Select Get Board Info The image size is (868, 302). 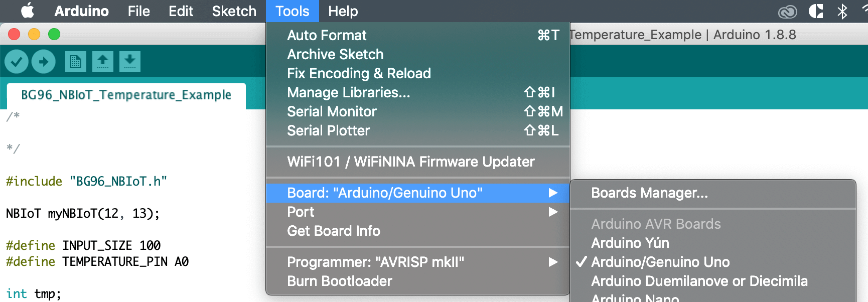click(418, 231)
